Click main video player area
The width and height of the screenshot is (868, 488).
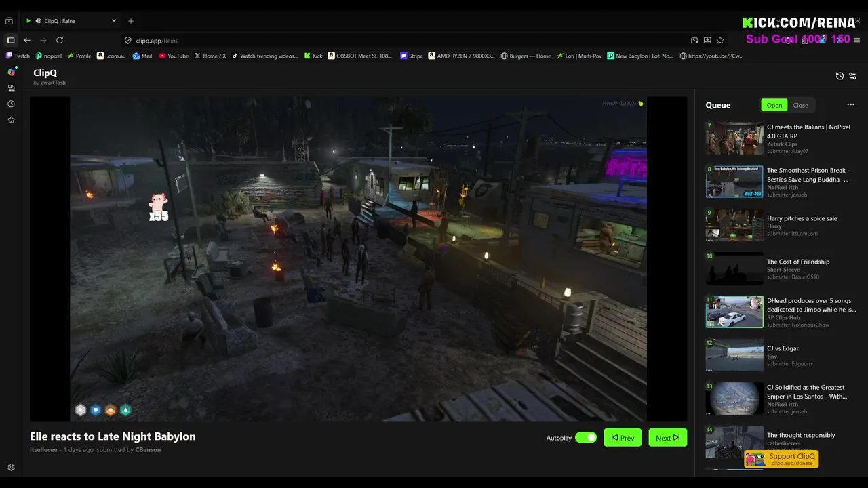click(x=358, y=258)
